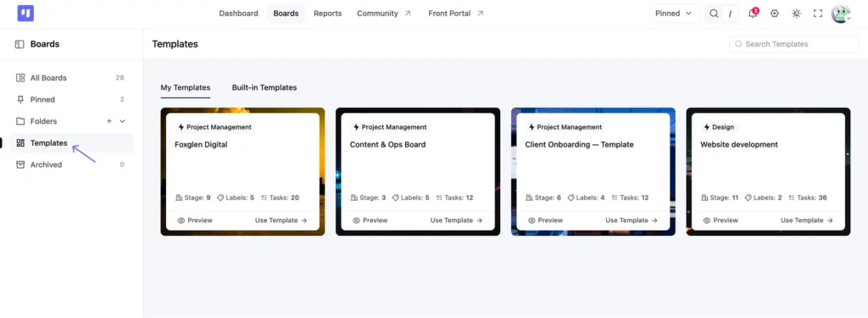Click Project Management tag on Content & Ops Board
This screenshot has width=868, height=318.
(390, 127)
